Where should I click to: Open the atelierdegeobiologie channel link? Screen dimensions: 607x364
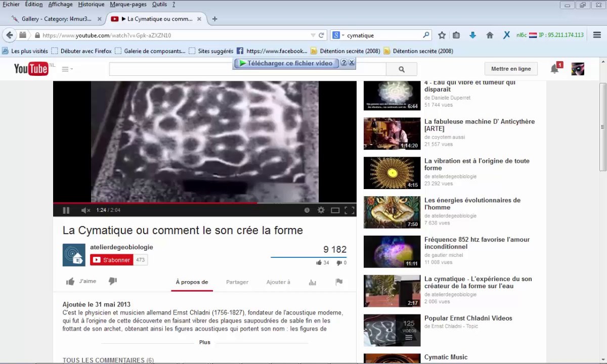tap(121, 247)
